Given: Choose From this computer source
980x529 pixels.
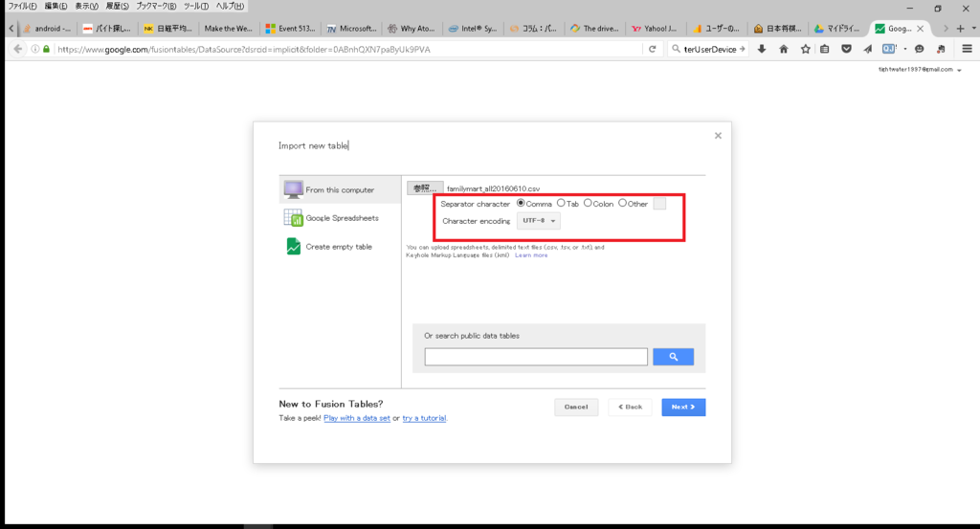Looking at the screenshot, I should [x=340, y=189].
